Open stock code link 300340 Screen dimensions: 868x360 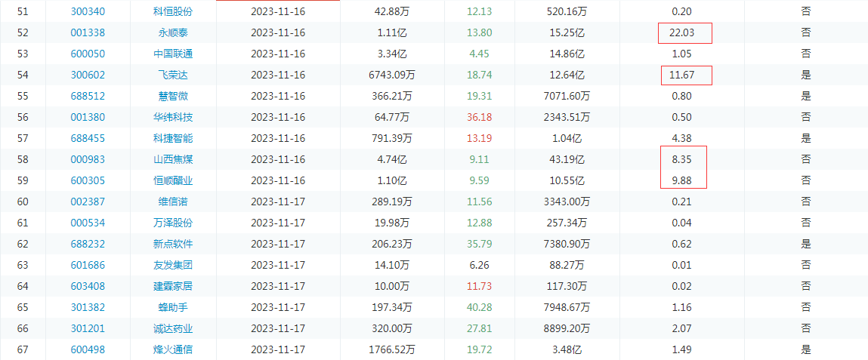click(x=88, y=11)
